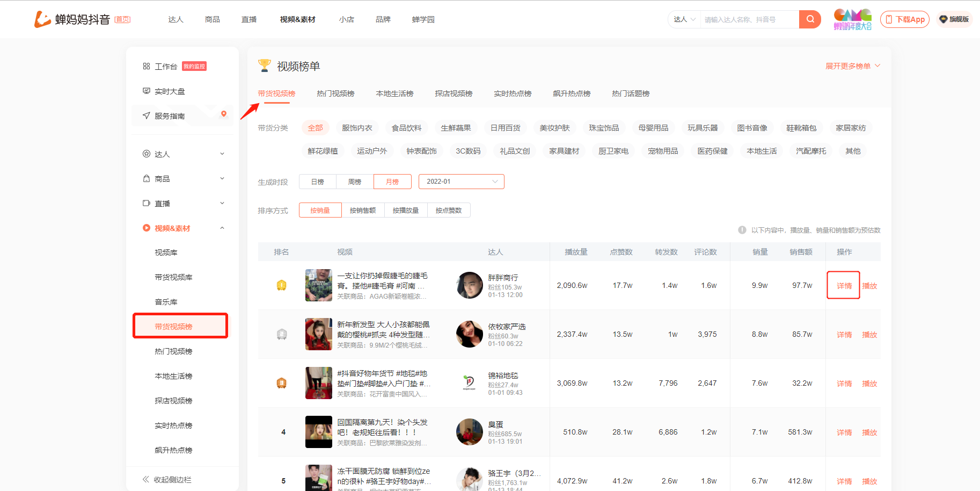Select the 周榜 time period option

pyautogui.click(x=355, y=182)
